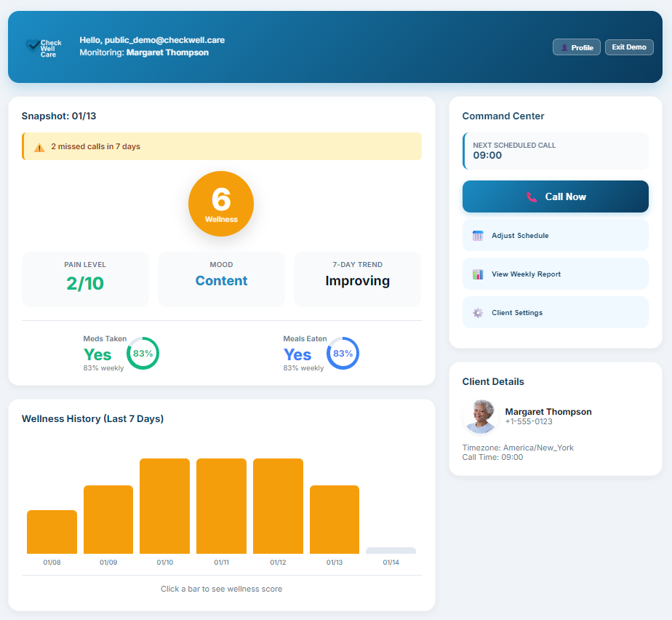
Task: Open the Next Scheduled Call entry
Action: click(x=555, y=150)
